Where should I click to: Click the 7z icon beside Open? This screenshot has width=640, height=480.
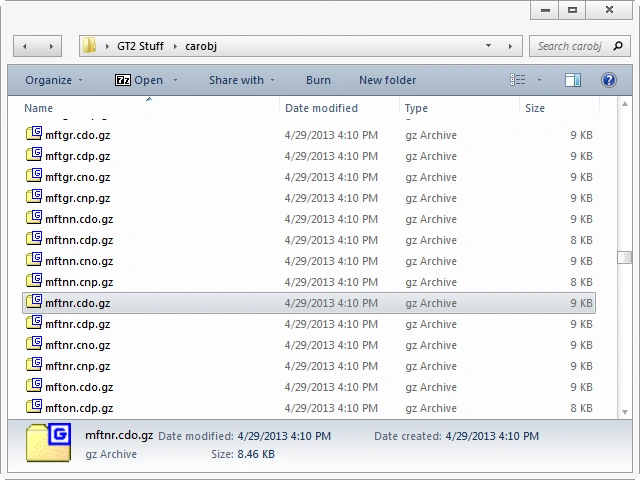122,80
